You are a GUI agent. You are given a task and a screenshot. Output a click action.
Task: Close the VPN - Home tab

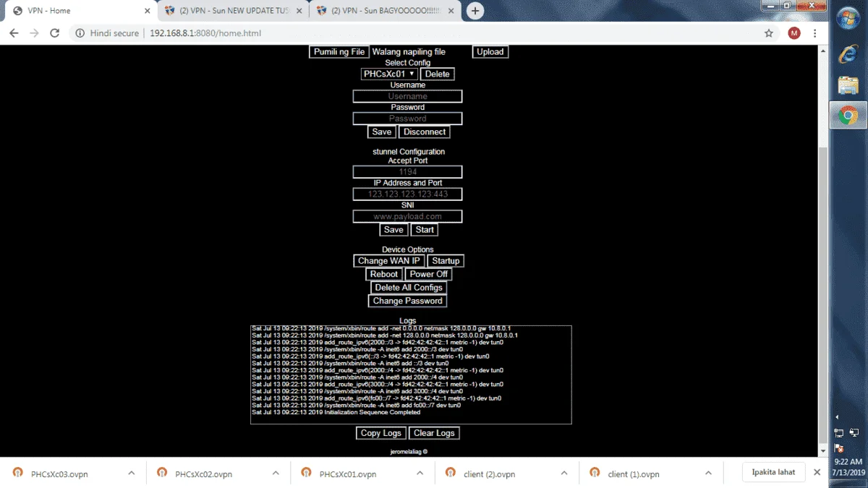point(147,11)
